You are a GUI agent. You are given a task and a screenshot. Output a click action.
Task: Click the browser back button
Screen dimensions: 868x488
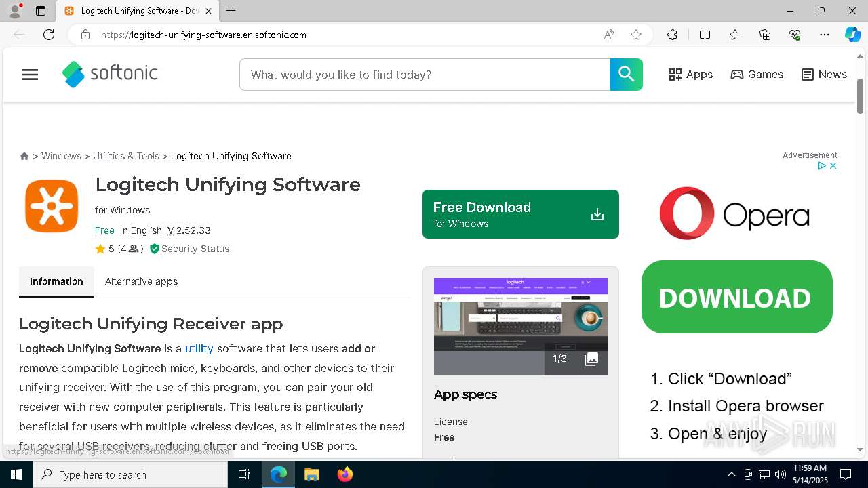19,35
